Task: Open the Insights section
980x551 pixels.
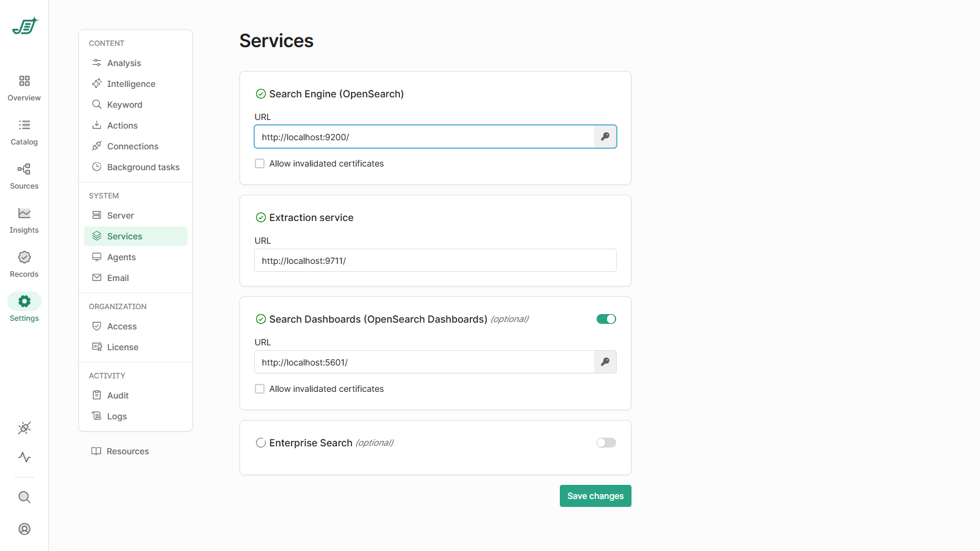Action: coord(24,220)
